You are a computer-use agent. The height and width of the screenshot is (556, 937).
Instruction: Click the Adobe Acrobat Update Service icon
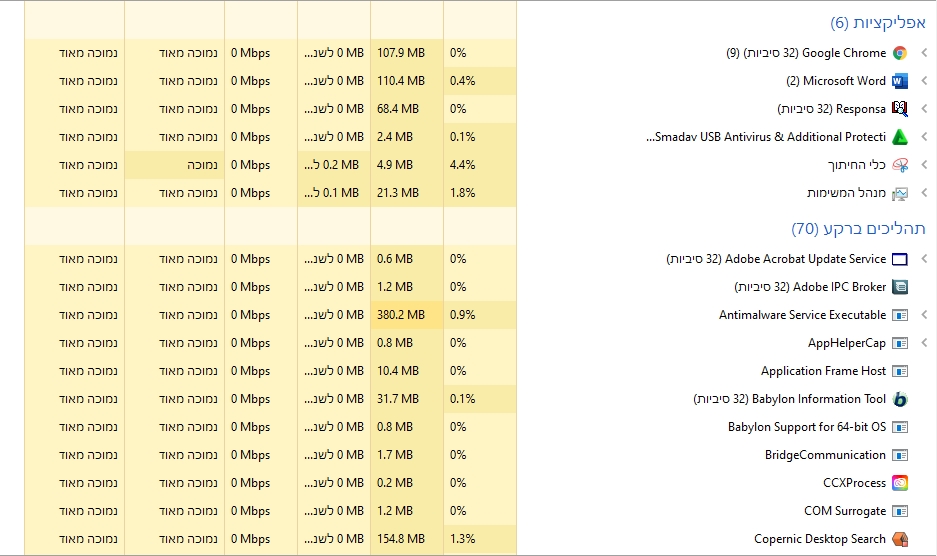click(900, 259)
